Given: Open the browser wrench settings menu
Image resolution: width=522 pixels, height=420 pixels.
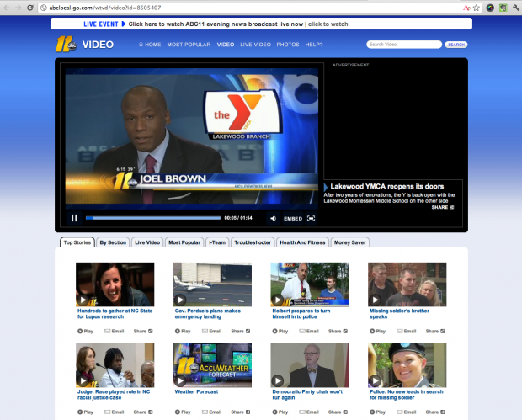Looking at the screenshot, I should tap(516, 8).
